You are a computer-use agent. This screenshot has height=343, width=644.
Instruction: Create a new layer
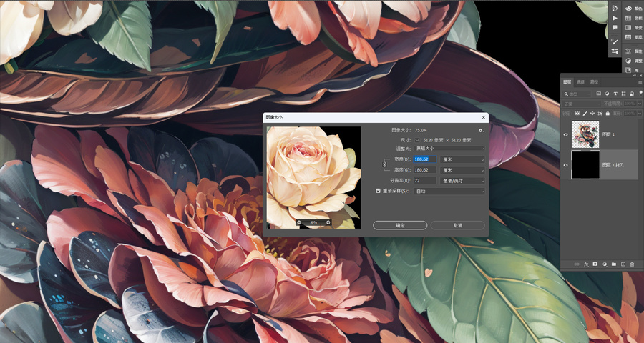[x=623, y=264]
